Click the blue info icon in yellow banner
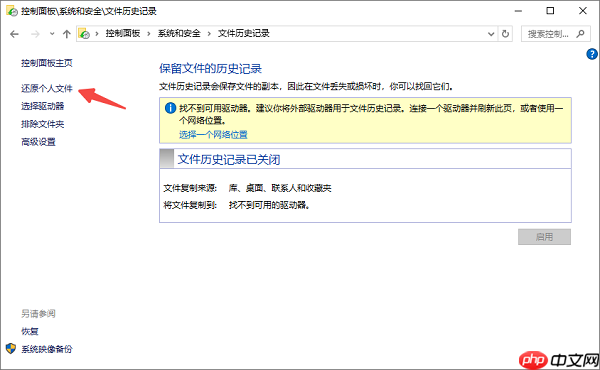600x370 pixels. pyautogui.click(x=170, y=108)
